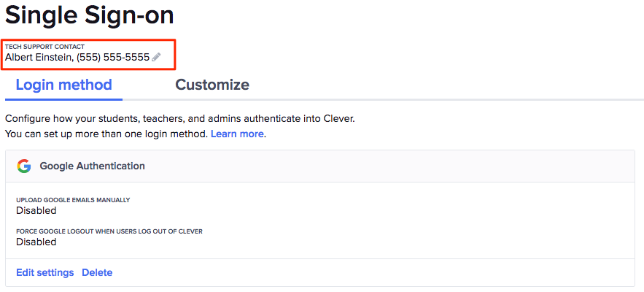Click the Upload Google Emails Manually label

pyautogui.click(x=73, y=199)
